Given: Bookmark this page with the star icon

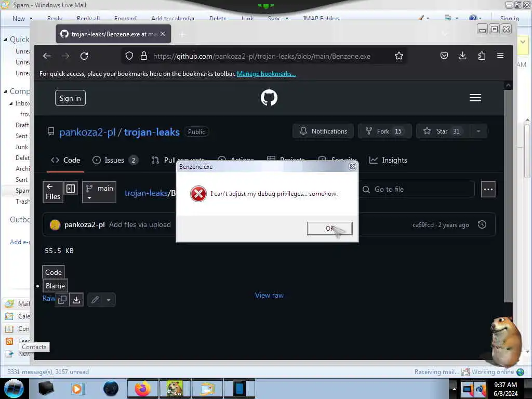Looking at the screenshot, I should click(399, 56).
